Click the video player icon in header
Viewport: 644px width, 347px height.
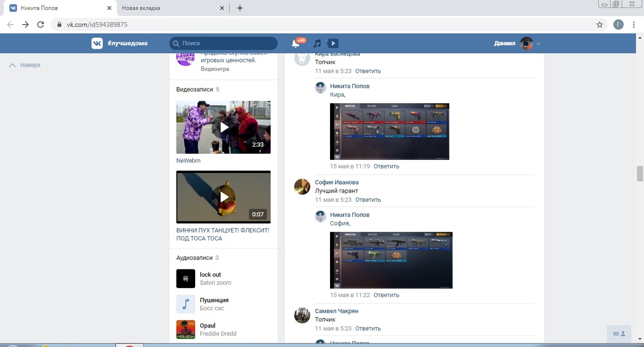point(333,44)
